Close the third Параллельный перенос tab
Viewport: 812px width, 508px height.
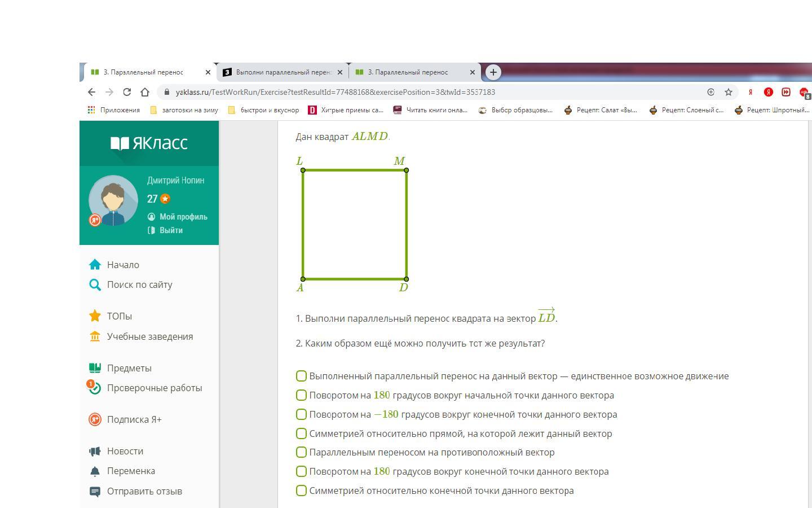(x=473, y=72)
